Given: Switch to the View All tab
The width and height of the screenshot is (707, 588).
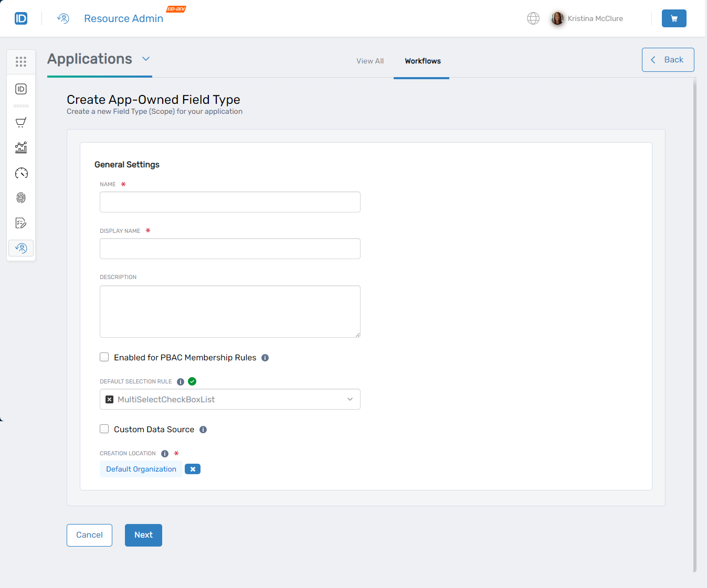Looking at the screenshot, I should (x=370, y=61).
